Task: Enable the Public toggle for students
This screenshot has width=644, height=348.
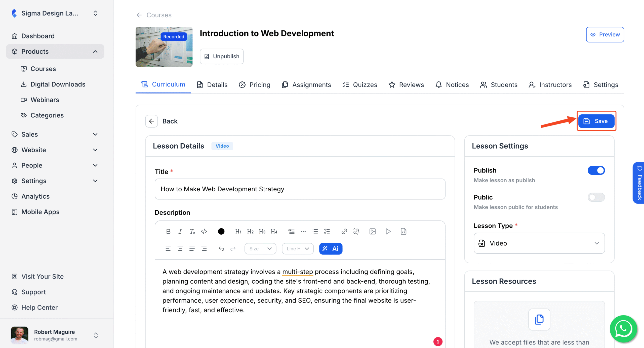Action: tap(596, 197)
